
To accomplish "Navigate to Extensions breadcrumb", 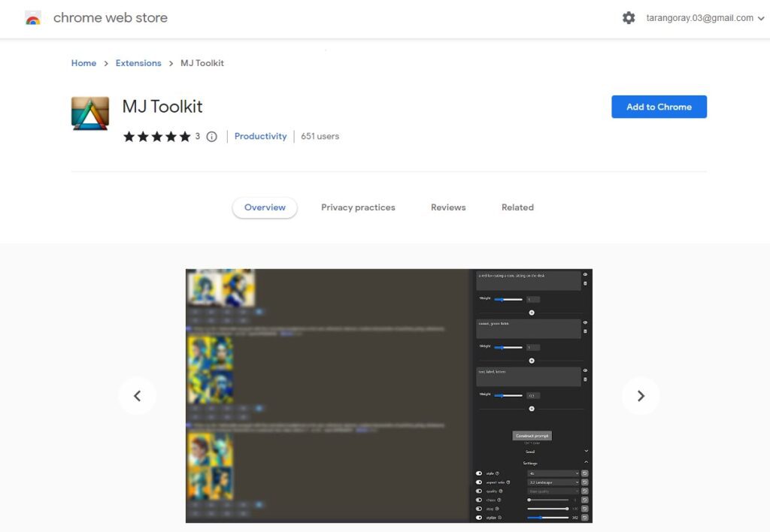I will [138, 63].
